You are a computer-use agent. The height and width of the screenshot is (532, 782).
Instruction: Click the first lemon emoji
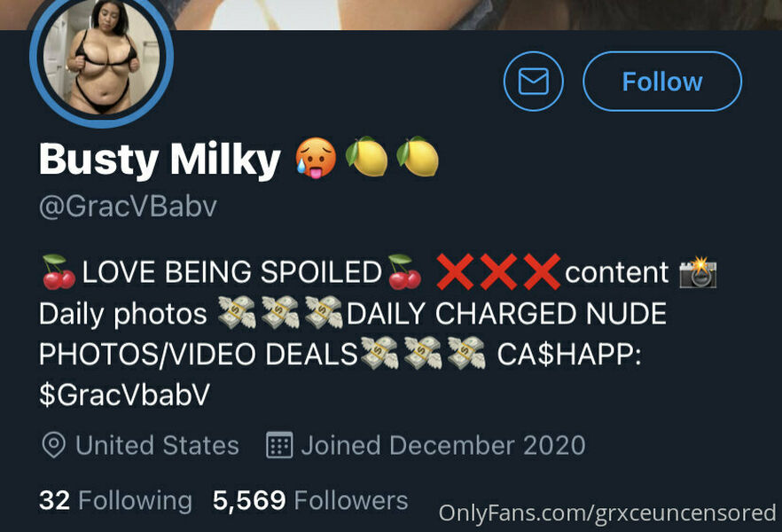pos(367,157)
